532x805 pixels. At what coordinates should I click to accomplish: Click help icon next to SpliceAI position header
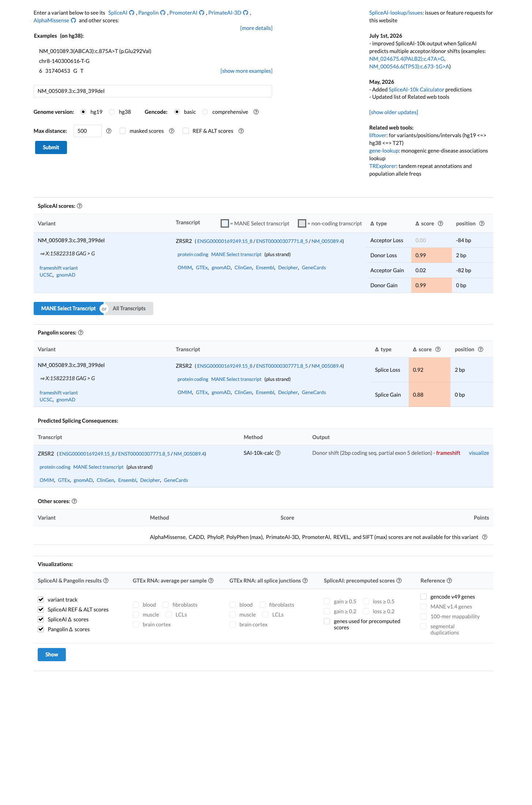[482, 224]
